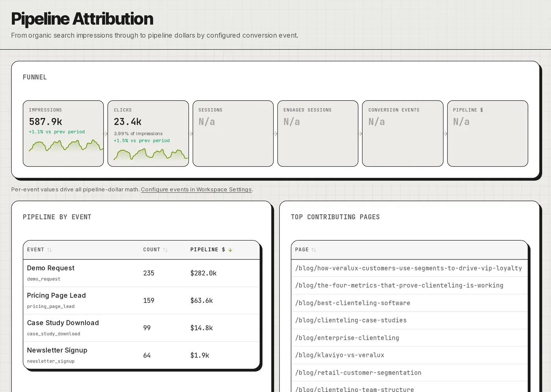551x392 pixels.
Task: Open the Clicks funnel card
Action: point(148,133)
